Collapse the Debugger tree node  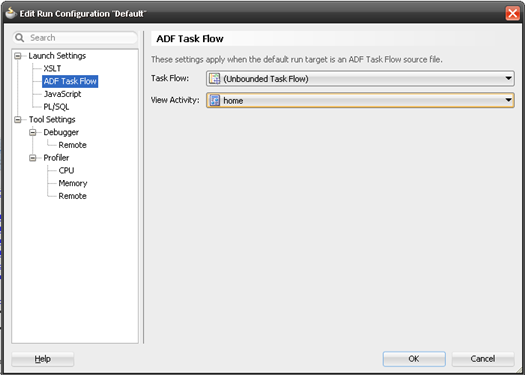32,132
